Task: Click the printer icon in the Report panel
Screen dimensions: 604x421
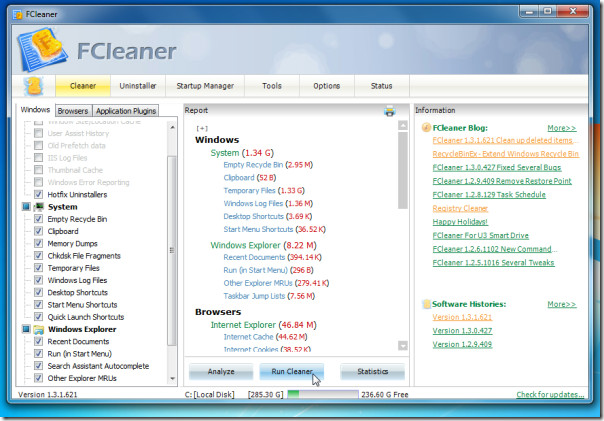Action: (x=389, y=111)
